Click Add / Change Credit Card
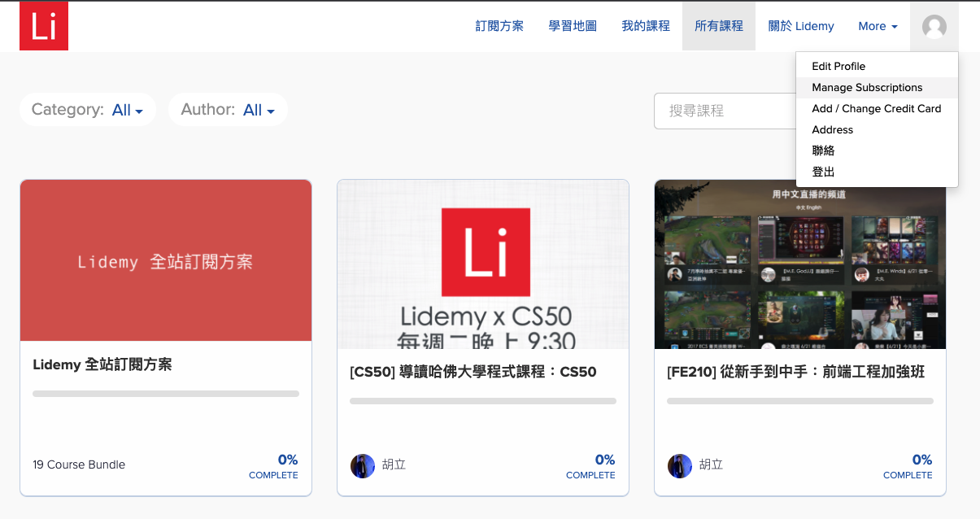Viewport: 980px width, 519px height. pyautogui.click(x=877, y=109)
